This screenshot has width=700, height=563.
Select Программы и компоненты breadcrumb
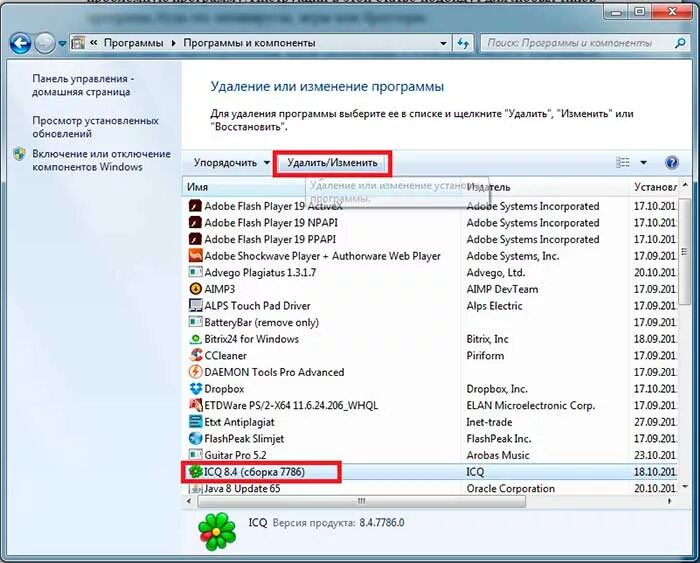(249, 43)
